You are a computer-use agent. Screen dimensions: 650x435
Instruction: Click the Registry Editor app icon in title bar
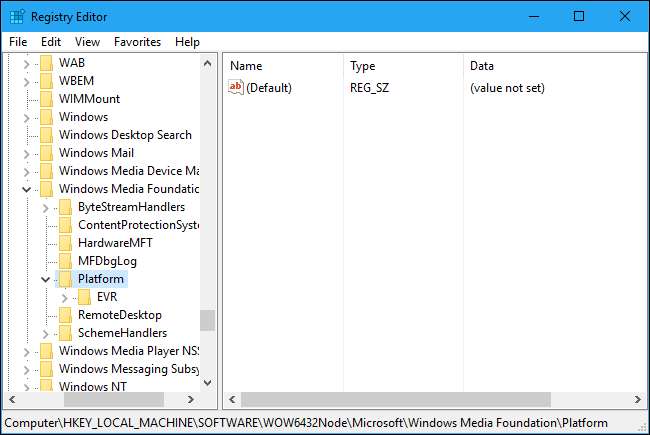17,17
